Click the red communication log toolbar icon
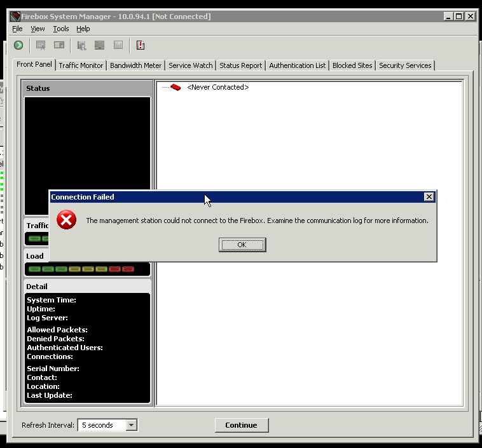The width and height of the screenshot is (482, 448). [141, 45]
